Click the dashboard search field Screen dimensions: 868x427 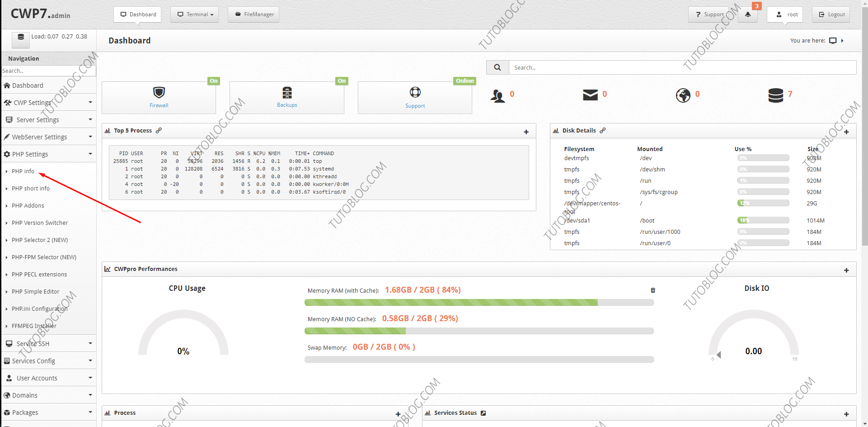pyautogui.click(x=682, y=67)
